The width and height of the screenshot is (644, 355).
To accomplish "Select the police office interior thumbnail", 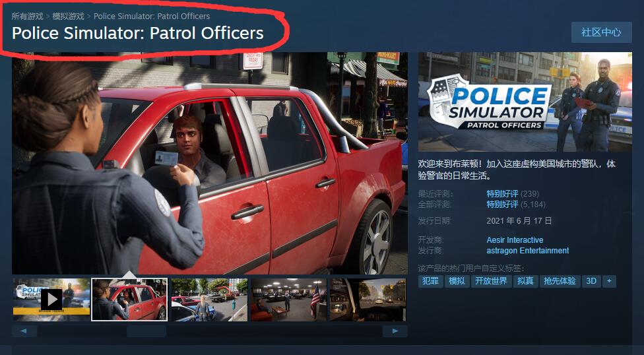I will 289,300.
